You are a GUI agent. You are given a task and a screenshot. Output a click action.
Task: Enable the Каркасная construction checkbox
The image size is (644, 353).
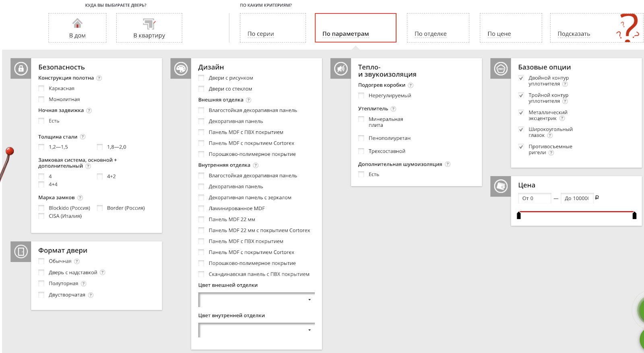click(41, 89)
